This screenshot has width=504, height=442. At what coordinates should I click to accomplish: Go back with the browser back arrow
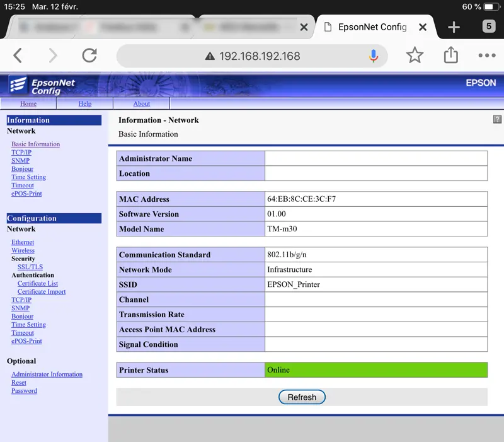pos(18,55)
